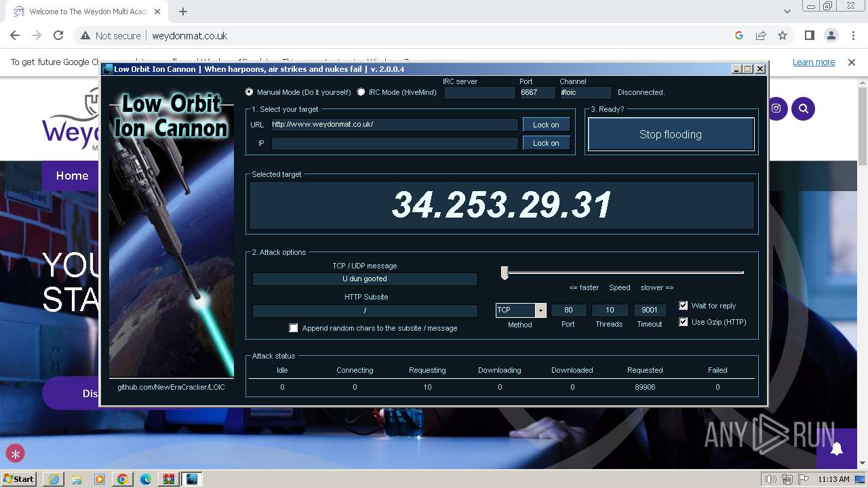The image size is (868, 488).
Task: Open File Explorer from the taskbar
Action: pos(77,479)
